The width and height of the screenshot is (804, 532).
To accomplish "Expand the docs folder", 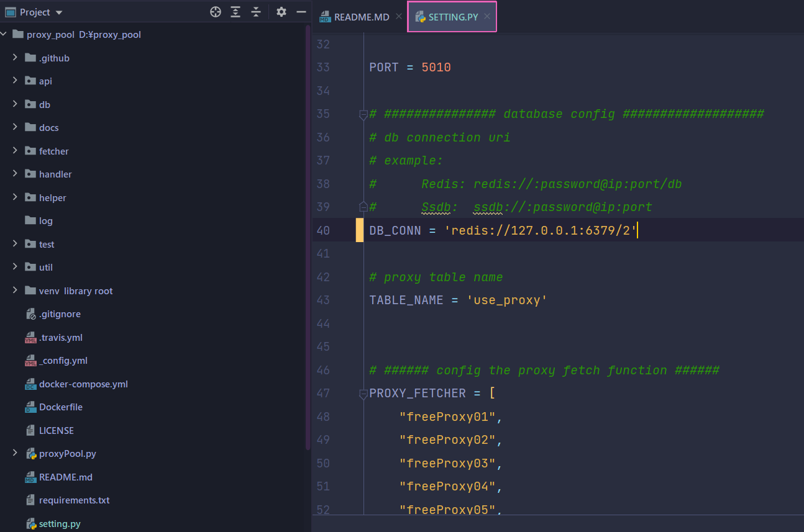I will click(15, 127).
